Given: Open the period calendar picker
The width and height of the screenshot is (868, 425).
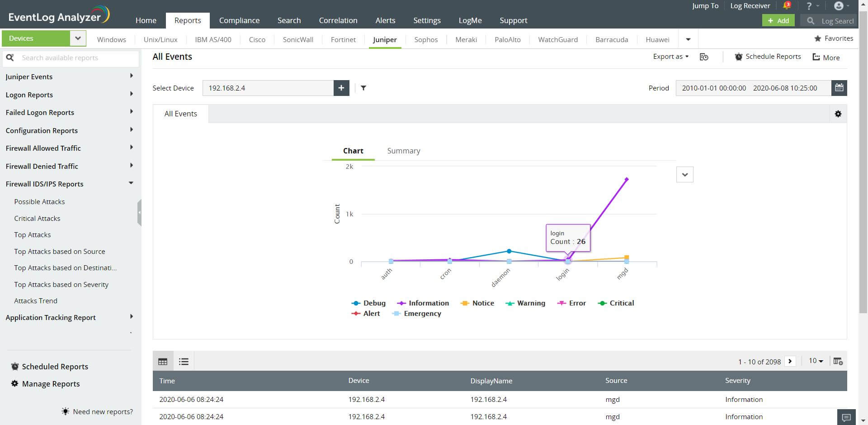Looking at the screenshot, I should tap(839, 88).
